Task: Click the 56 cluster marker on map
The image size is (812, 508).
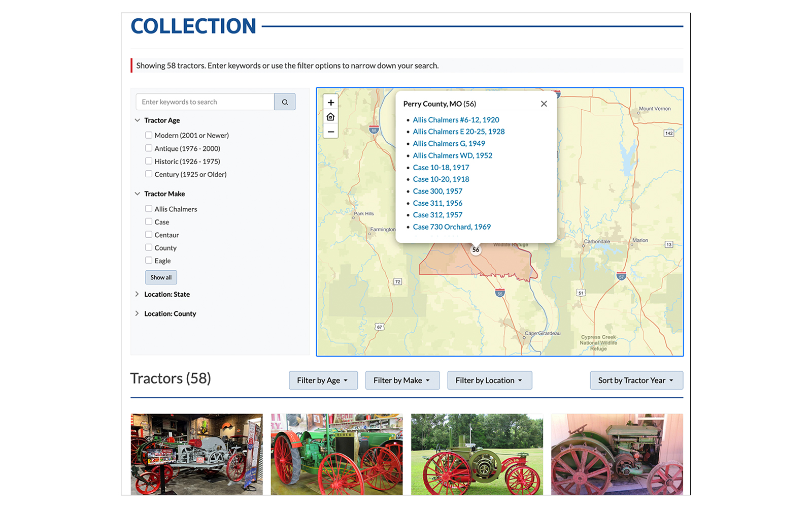Action: point(476,249)
